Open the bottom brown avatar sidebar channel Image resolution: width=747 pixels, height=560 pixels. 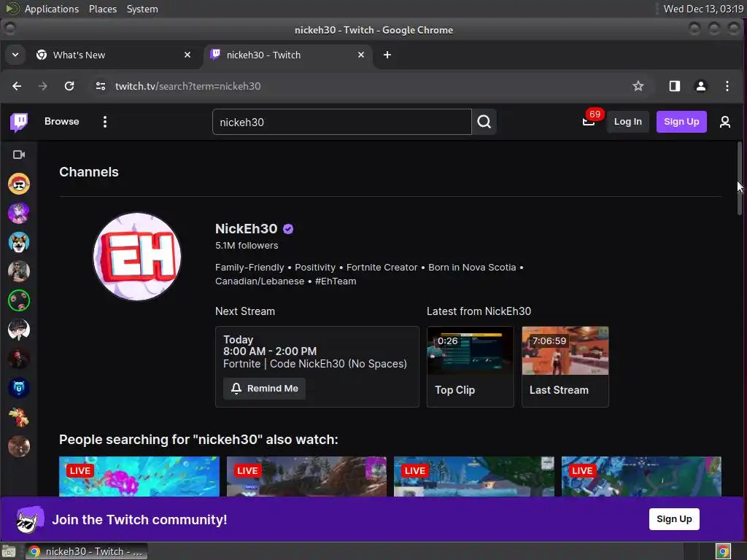click(x=19, y=446)
